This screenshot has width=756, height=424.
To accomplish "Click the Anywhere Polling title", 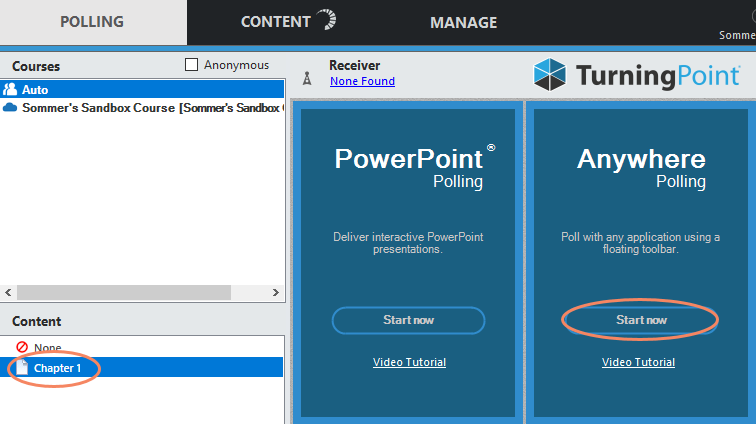I will 641,167.
